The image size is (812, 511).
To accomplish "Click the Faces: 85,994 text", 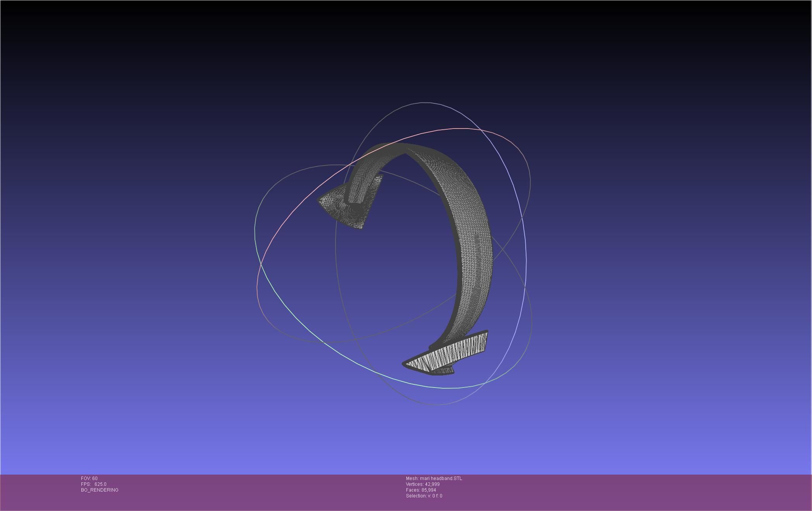I will click(421, 490).
